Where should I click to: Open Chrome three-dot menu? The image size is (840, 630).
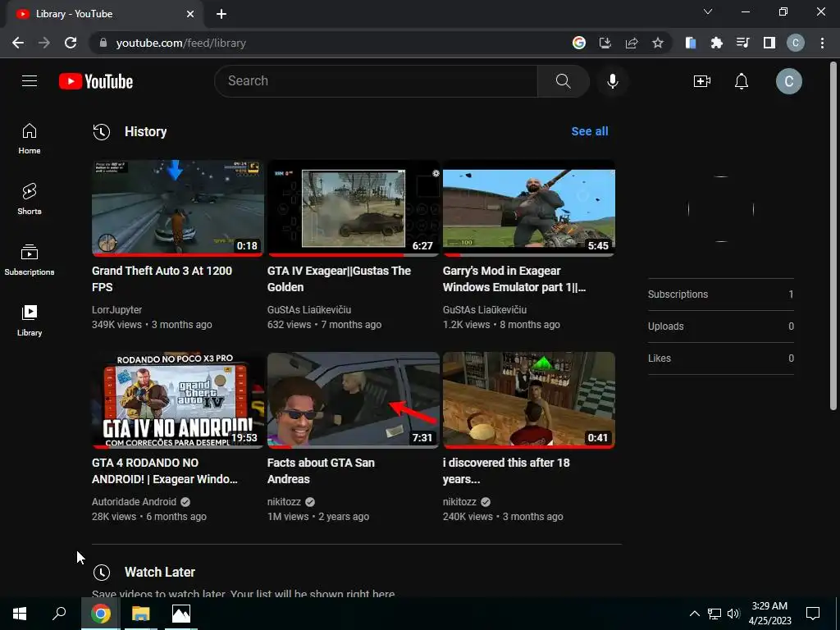coord(822,43)
